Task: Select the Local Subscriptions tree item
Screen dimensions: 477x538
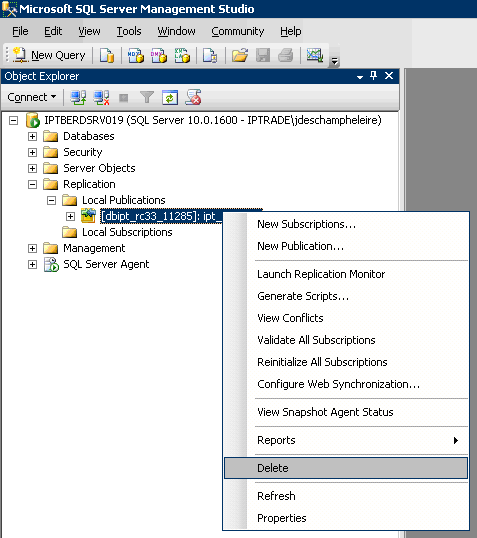Action: click(127, 232)
